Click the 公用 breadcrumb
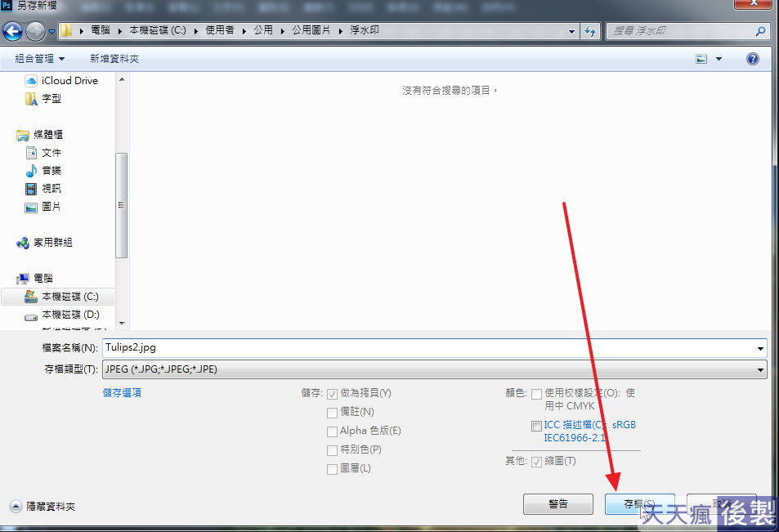The image size is (779, 532). (263, 30)
